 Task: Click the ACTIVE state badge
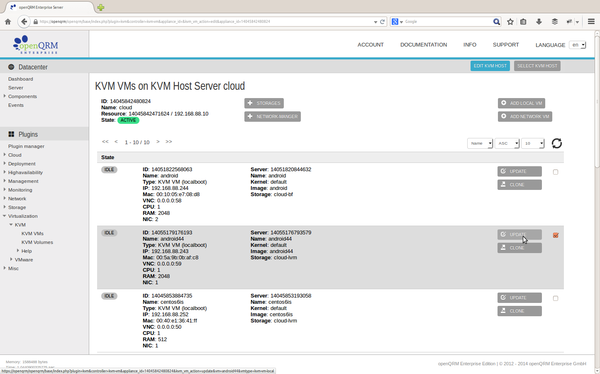tap(128, 120)
